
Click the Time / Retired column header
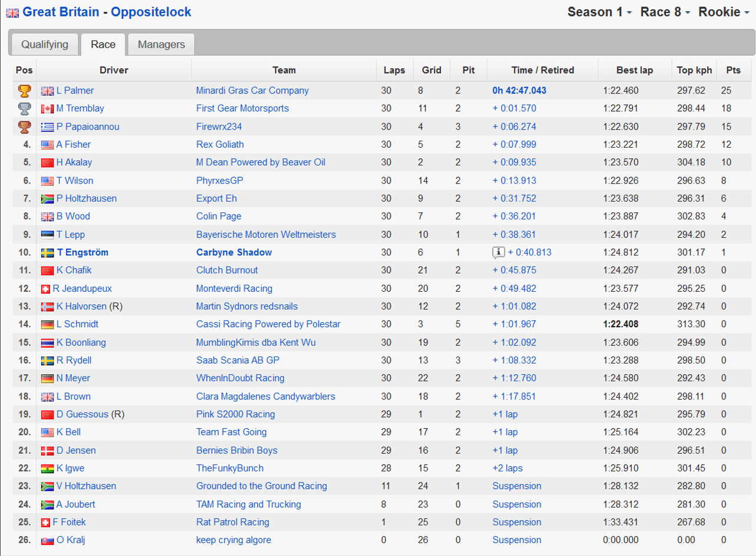543,70
